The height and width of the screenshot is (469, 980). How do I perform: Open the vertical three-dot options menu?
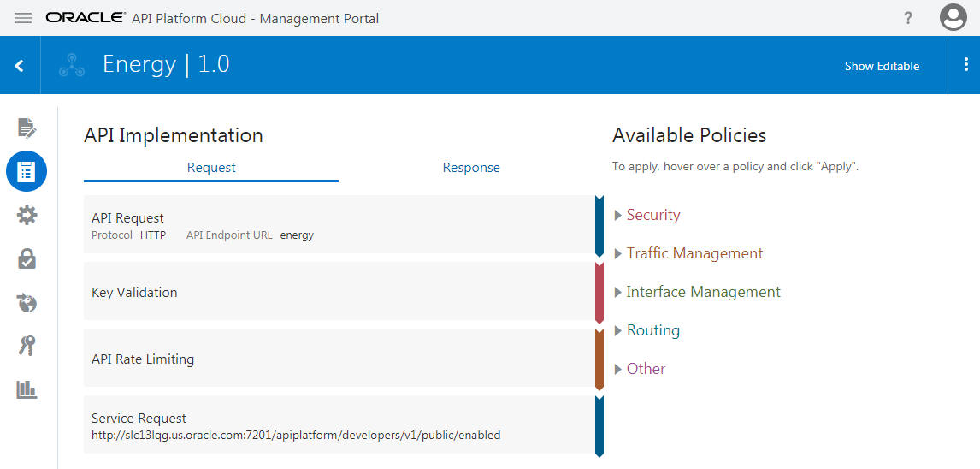(965, 64)
